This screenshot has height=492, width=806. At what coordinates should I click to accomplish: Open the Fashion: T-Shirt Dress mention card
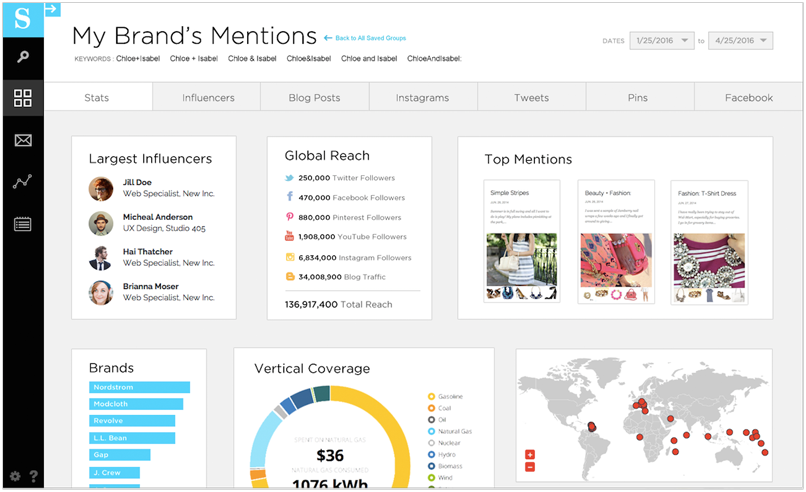[x=709, y=242]
